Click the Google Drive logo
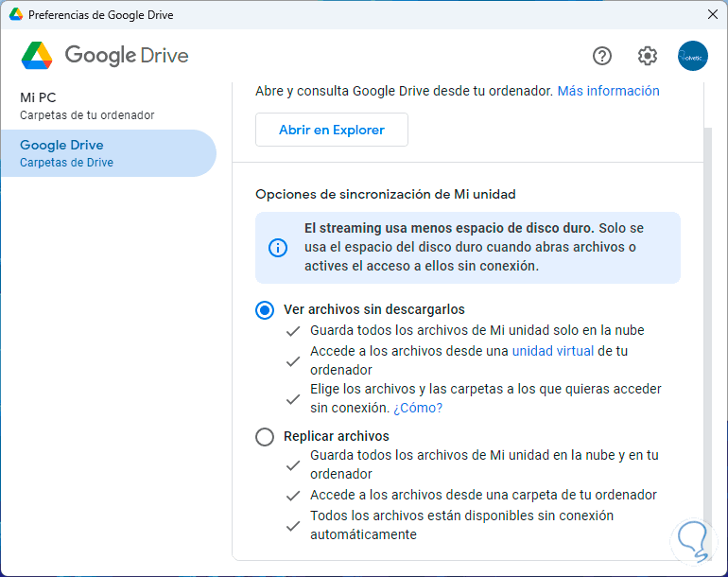The image size is (728, 577). tap(38, 56)
